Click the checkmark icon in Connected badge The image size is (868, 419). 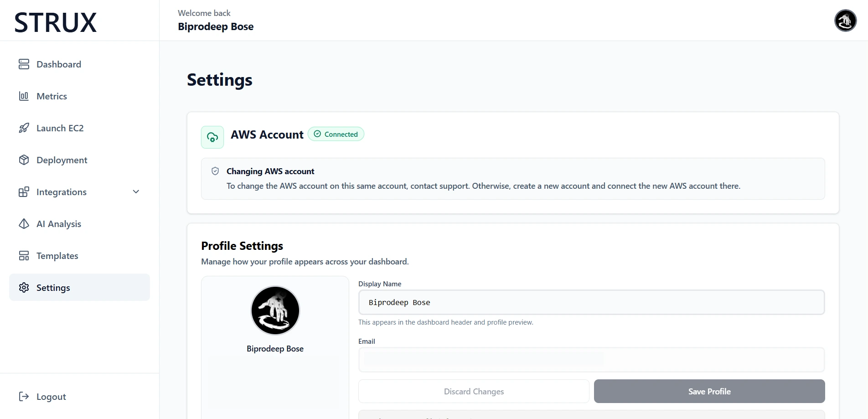tap(317, 134)
